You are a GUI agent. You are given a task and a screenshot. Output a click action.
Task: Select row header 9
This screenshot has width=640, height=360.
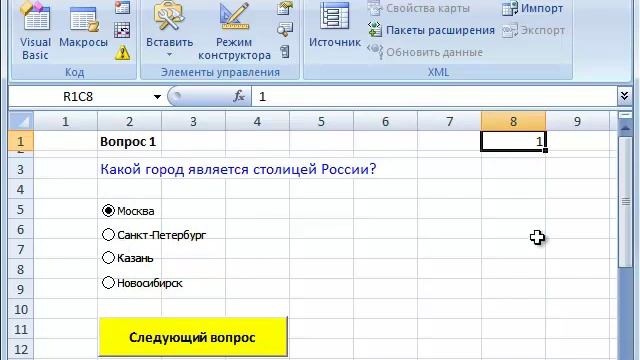[x=21, y=289]
